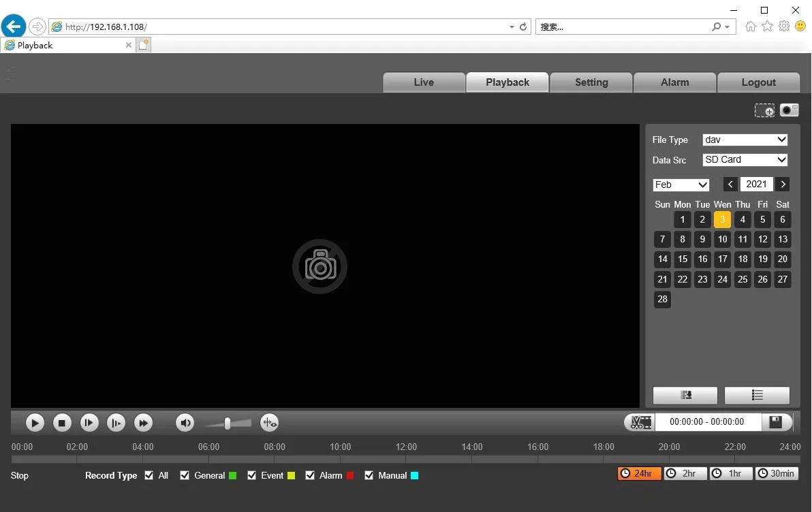Screen dimensions: 812x512
Task: Take a snapshot with the camera icon
Action: (790, 110)
